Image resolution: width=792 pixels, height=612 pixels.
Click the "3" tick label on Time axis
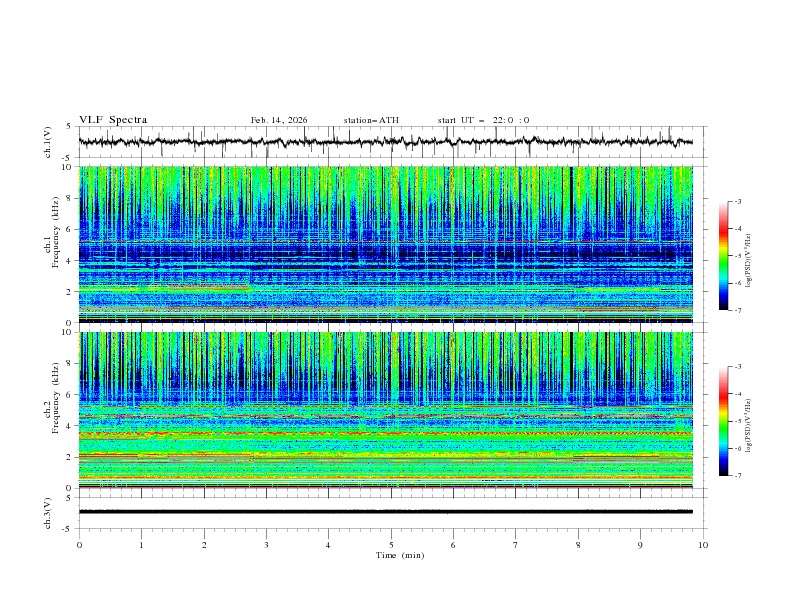click(266, 545)
